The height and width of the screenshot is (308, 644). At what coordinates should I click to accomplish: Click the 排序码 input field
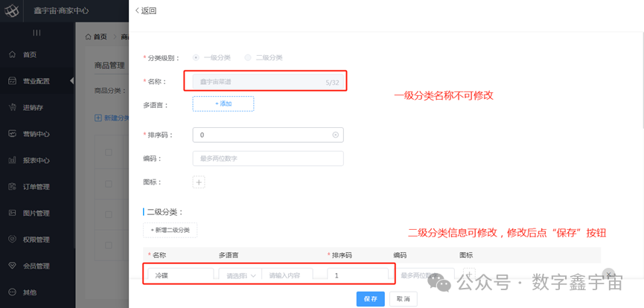(x=268, y=135)
